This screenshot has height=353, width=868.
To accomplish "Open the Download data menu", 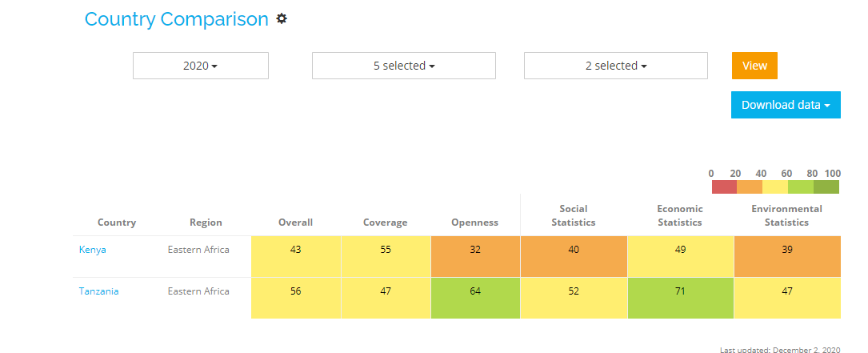I will pos(786,105).
